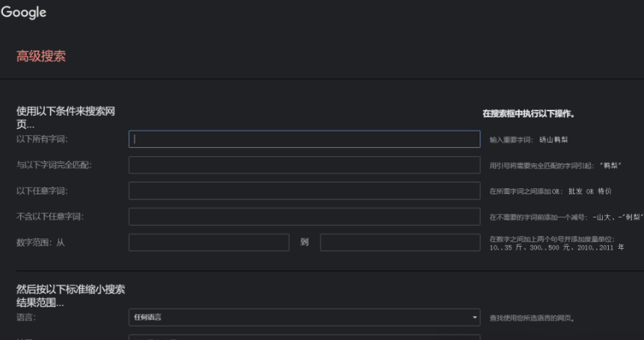Click the 然后按以下标准缩小搜索结果范围 heading
The width and height of the screenshot is (644, 340).
point(70,296)
